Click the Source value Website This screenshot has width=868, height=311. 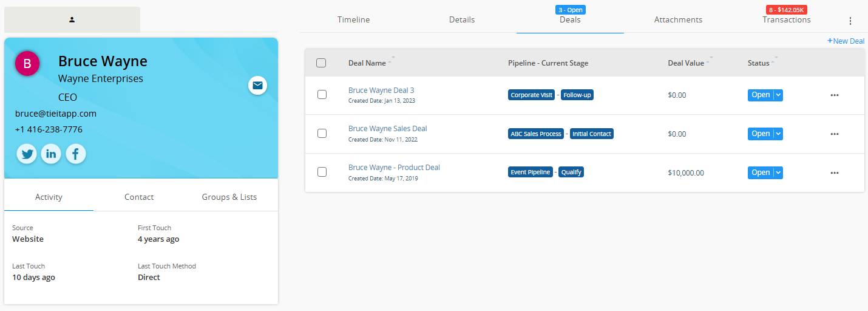[x=28, y=239]
